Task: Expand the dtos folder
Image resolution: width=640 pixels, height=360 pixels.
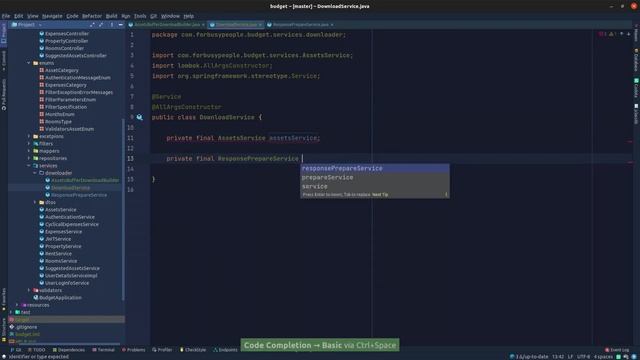Action: pyautogui.click(x=35, y=202)
